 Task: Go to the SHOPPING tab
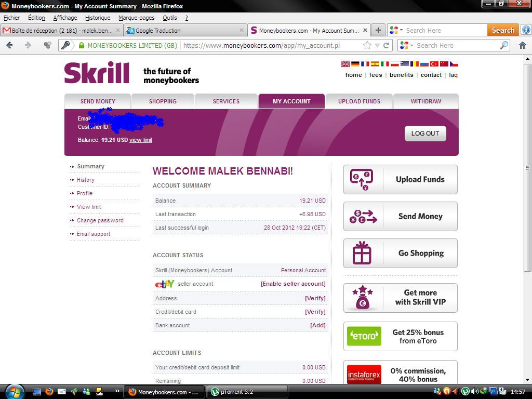tap(163, 101)
